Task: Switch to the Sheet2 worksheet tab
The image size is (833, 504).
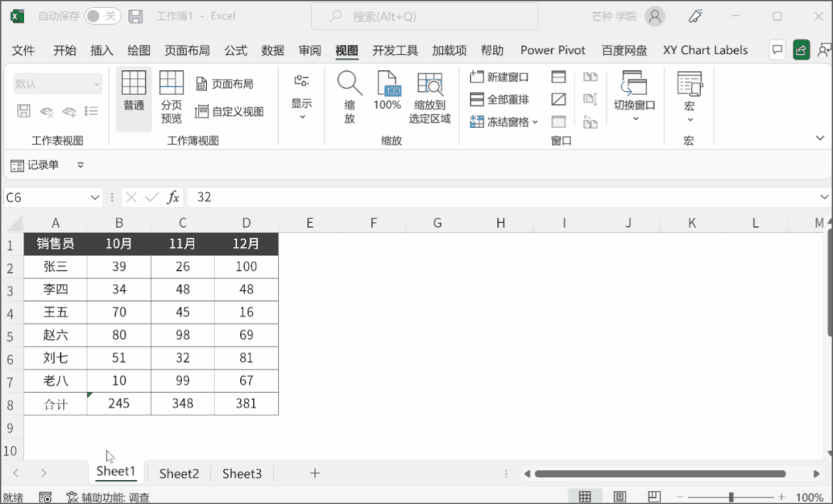Action: click(179, 473)
